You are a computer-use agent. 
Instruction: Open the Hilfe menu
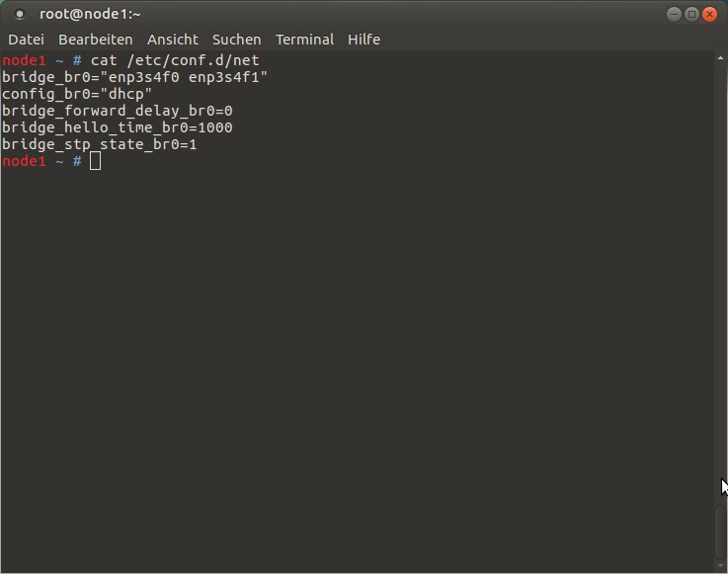[x=364, y=40]
